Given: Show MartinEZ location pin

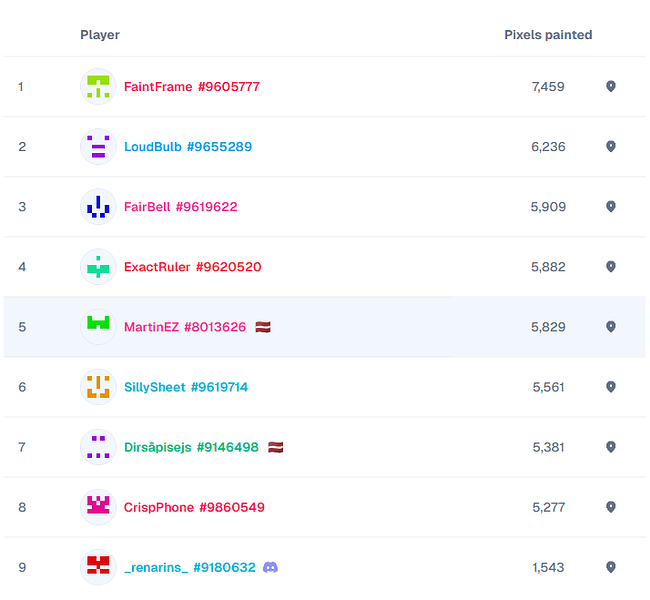Looking at the screenshot, I should (x=611, y=327).
